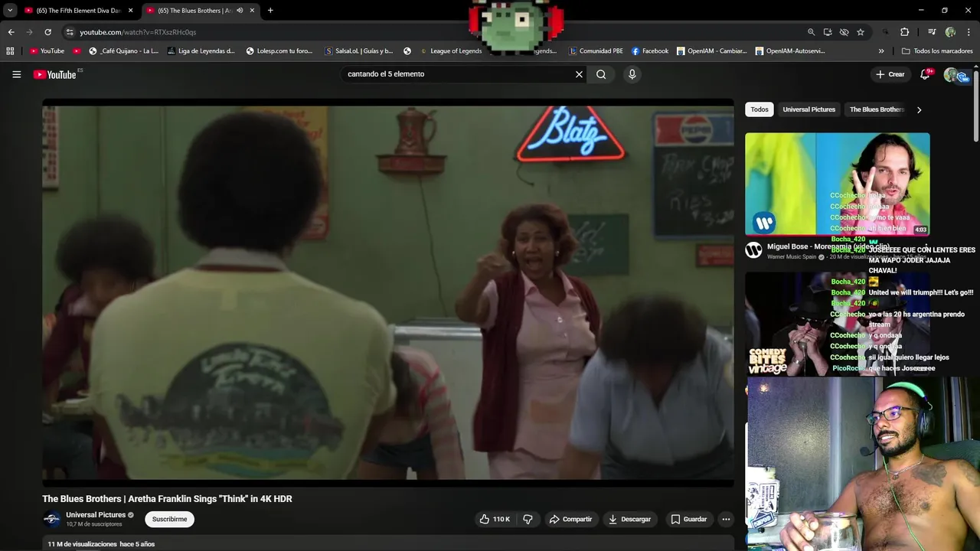The height and width of the screenshot is (551, 980).
Task: Run search with the magnifier button
Action: [601, 74]
